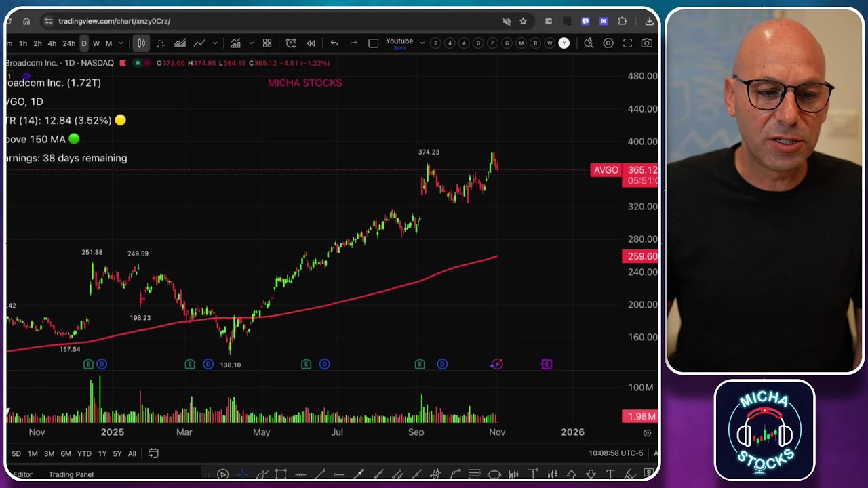Open the Indicators panel icon
The width and height of the screenshot is (868, 488).
(235, 43)
